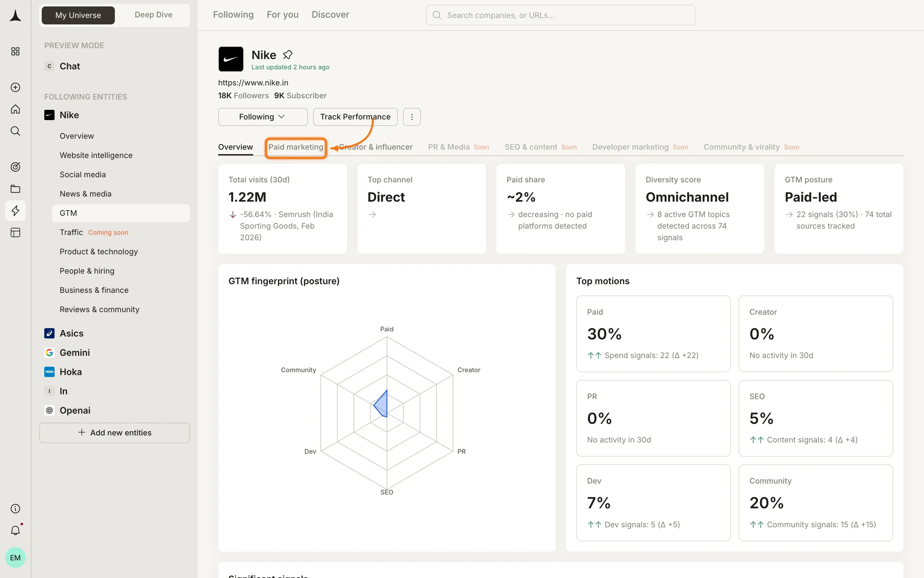Click Add new entities button
Screen dimensions: 924x578
(115, 433)
